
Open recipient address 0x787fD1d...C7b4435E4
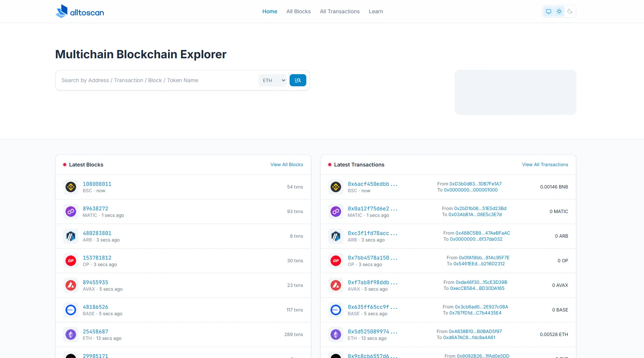tap(475, 313)
